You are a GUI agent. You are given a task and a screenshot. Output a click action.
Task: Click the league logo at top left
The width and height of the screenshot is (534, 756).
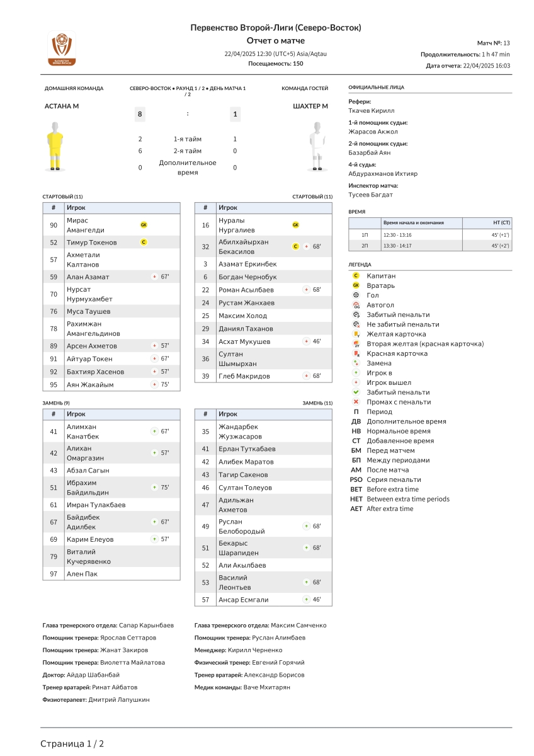click(62, 49)
